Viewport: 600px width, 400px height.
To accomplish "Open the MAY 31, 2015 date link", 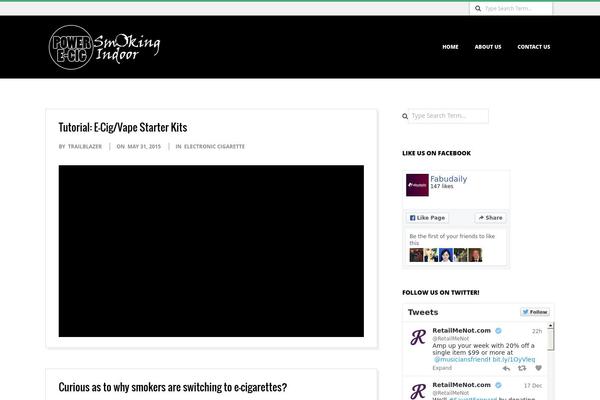I will (x=144, y=147).
